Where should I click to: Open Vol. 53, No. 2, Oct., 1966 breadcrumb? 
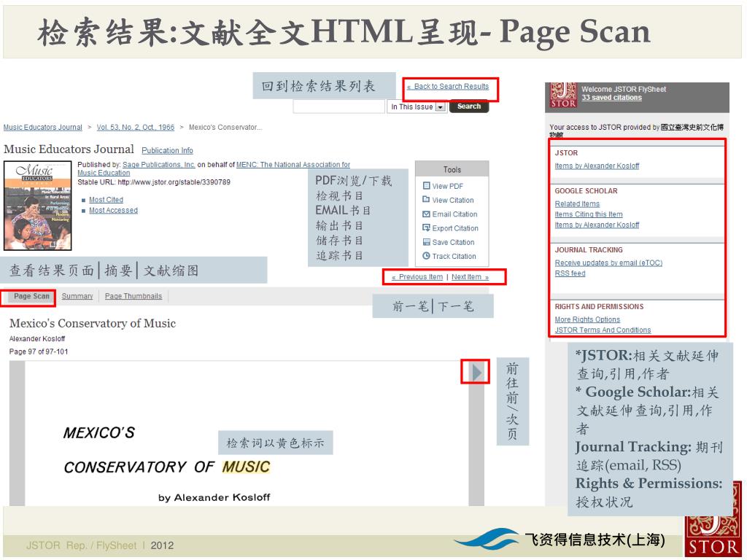click(135, 127)
